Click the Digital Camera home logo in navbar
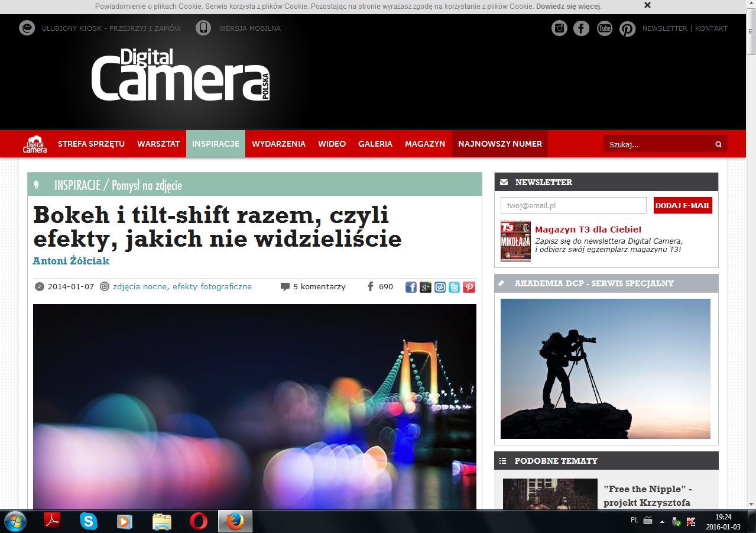The image size is (756, 533). tap(35, 144)
